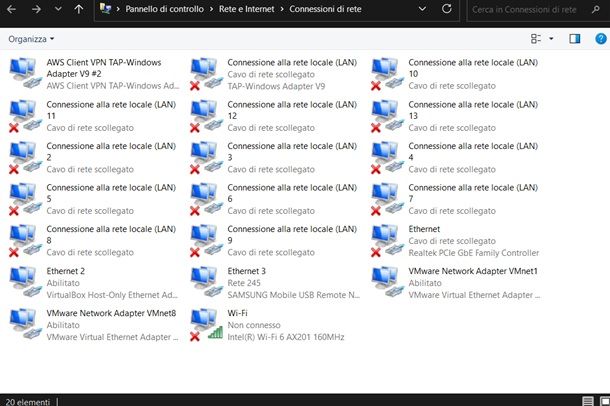This screenshot has width=610, height=406.
Task: Click the Pannello di controllo breadcrumb
Action: 164,9
